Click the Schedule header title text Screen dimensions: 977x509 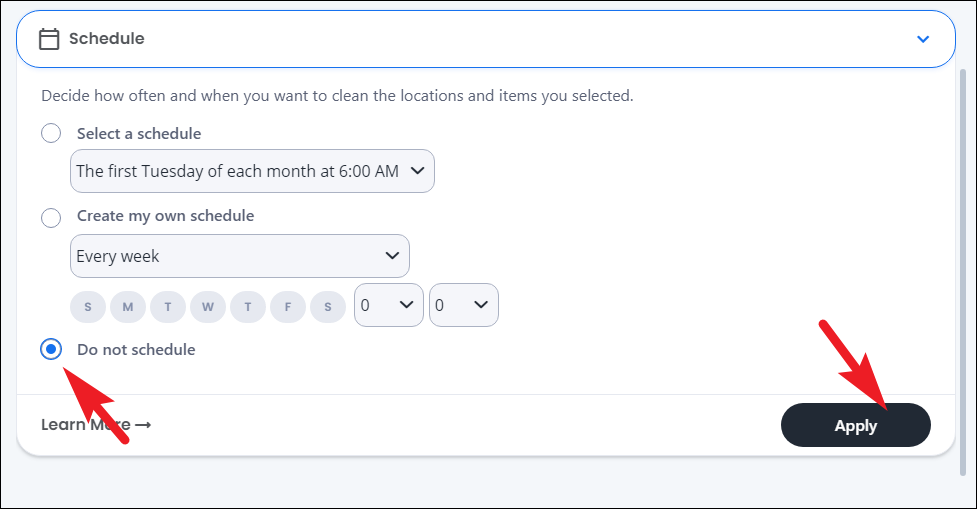pos(107,39)
